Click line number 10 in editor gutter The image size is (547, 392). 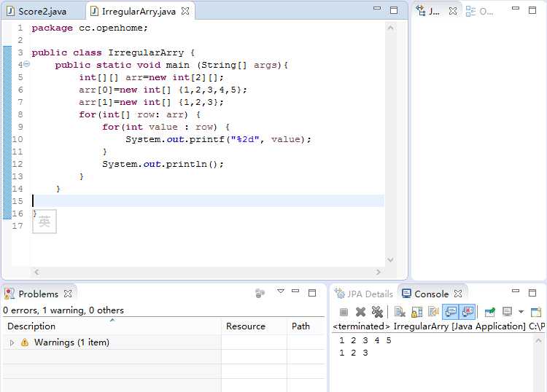[18, 139]
